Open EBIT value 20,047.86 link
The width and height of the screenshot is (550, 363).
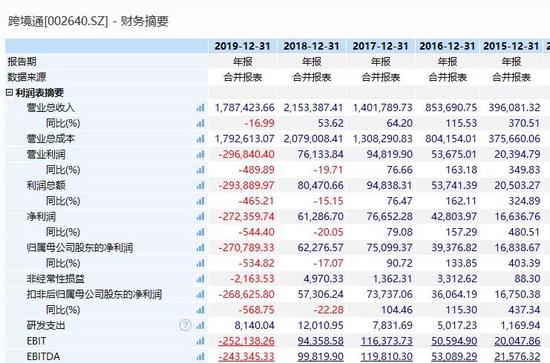517,341
